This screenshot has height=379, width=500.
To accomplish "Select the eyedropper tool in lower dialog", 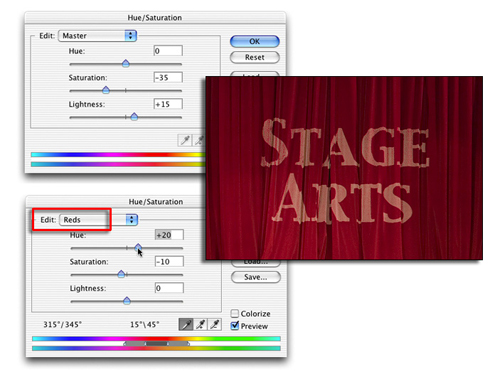I will 186,324.
